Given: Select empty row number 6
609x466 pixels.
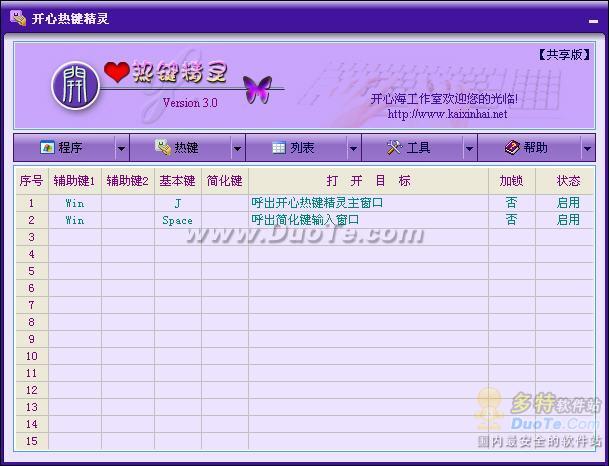Looking at the screenshot, I should click(31, 288).
